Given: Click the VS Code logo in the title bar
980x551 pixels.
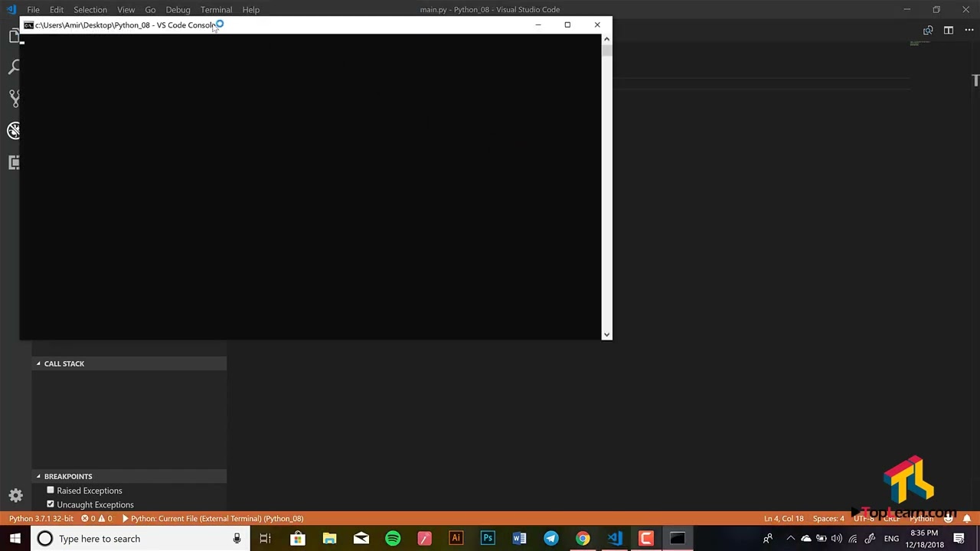Looking at the screenshot, I should [x=11, y=9].
